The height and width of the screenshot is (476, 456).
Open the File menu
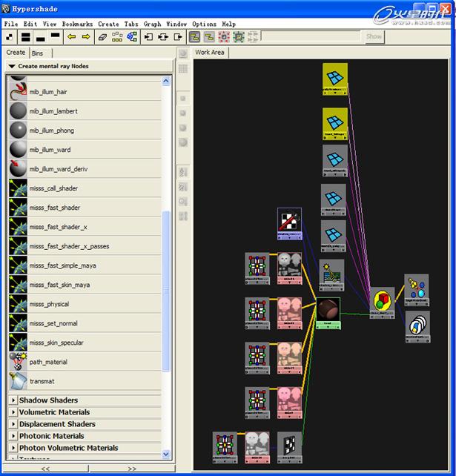11,24
